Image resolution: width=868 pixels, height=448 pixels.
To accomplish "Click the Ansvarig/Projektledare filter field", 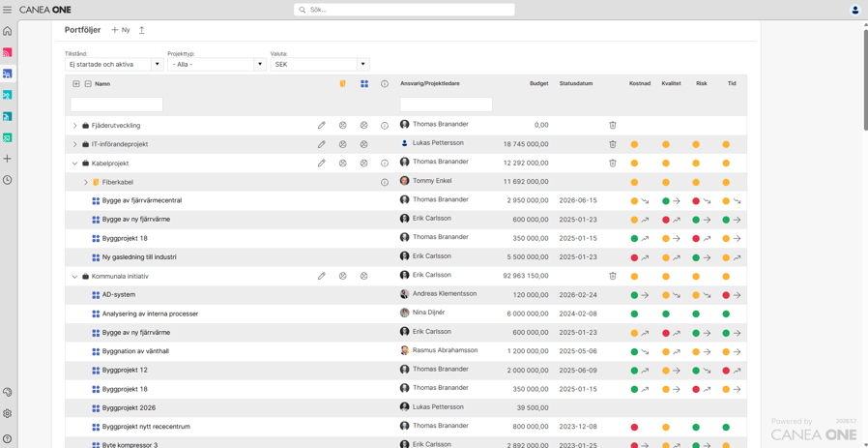I will click(447, 105).
